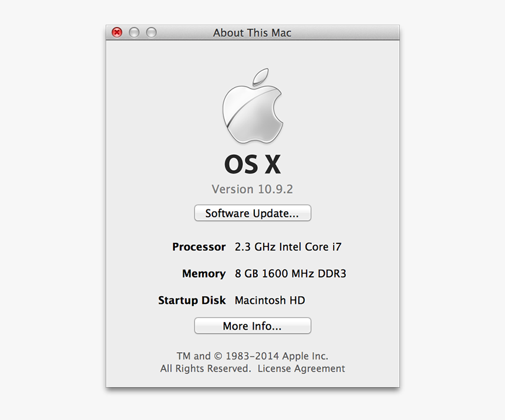Image resolution: width=505 pixels, height=420 pixels.
Task: Click the Memory specification text
Action: 291,273
